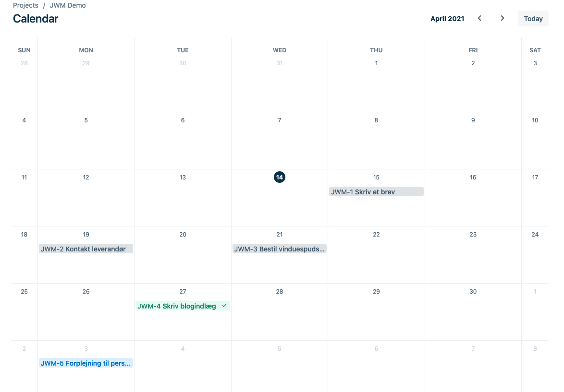Select Friday April 30 cell
This screenshot has height=392, width=564.
click(473, 312)
